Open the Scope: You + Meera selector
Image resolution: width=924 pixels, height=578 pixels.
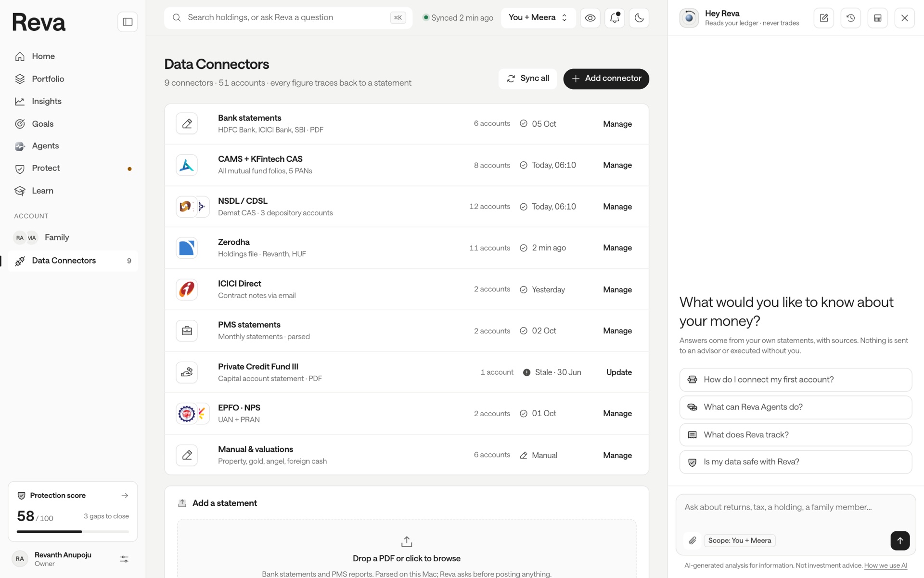point(740,540)
